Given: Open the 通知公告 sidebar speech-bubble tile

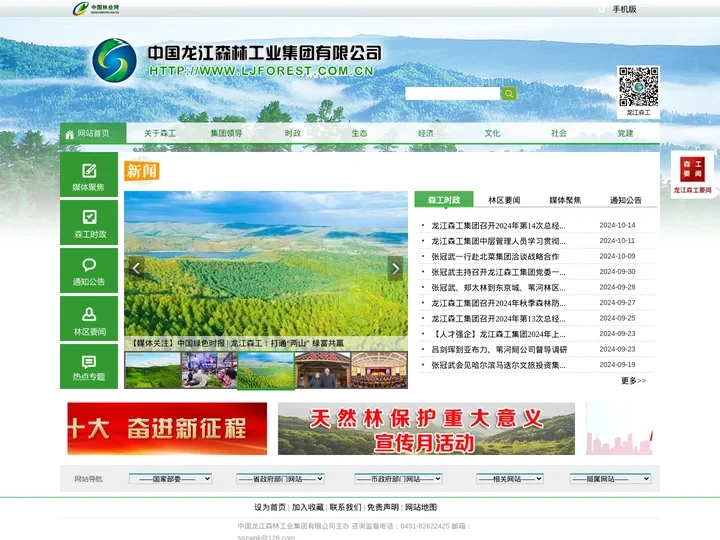Looking at the screenshot, I should [x=89, y=270].
